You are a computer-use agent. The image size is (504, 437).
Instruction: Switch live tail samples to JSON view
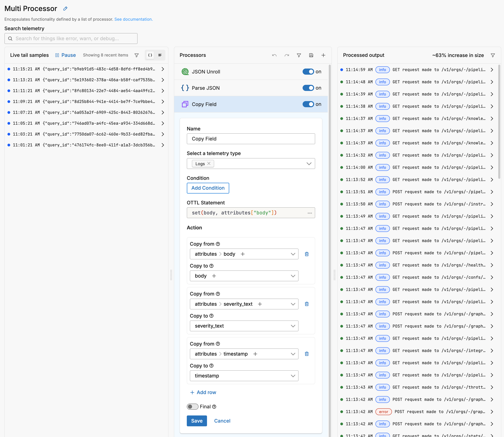tap(150, 55)
